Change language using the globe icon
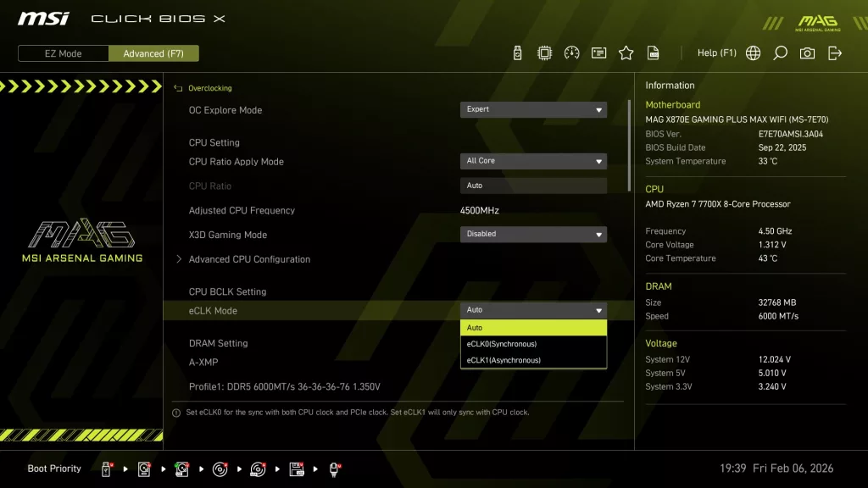Image resolution: width=868 pixels, height=488 pixels. [753, 53]
